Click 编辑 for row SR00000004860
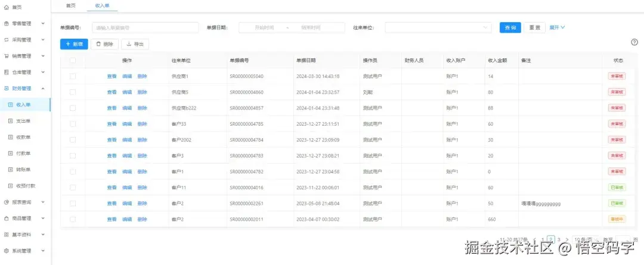This screenshot has height=265, width=644. click(x=127, y=92)
